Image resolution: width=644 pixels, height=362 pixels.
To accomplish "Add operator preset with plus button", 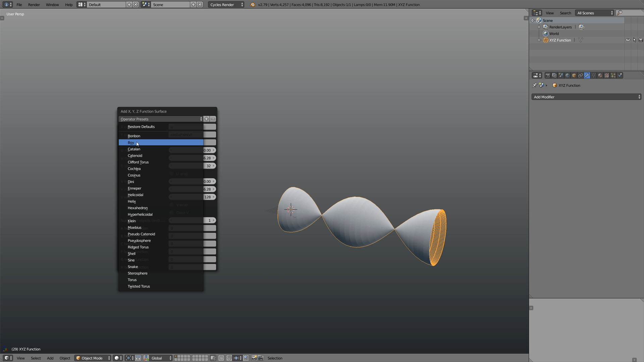I will click(x=207, y=119).
